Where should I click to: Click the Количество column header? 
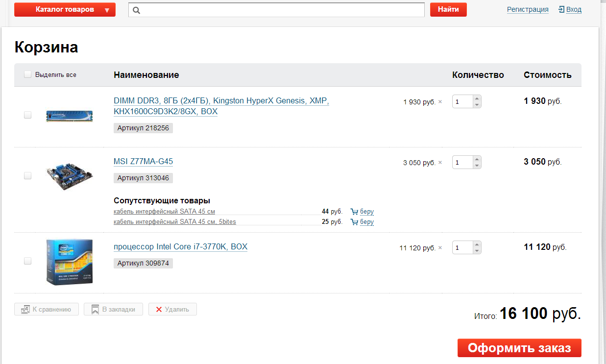click(x=478, y=75)
